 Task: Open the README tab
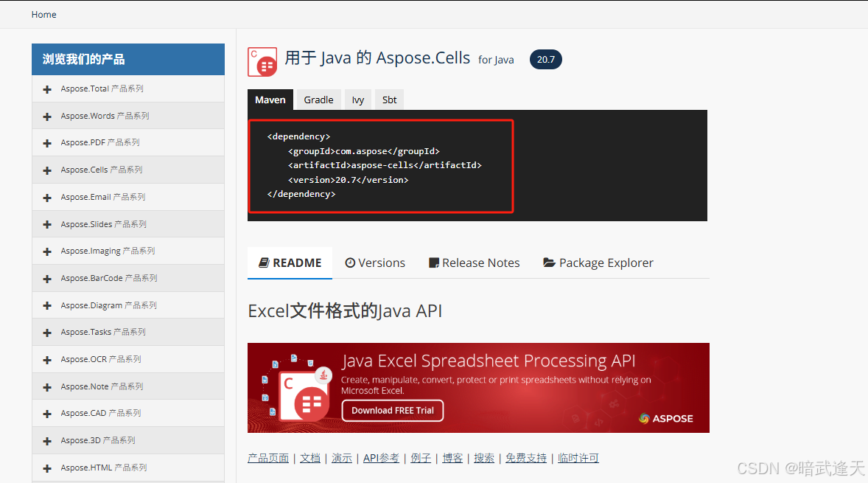[x=290, y=263]
